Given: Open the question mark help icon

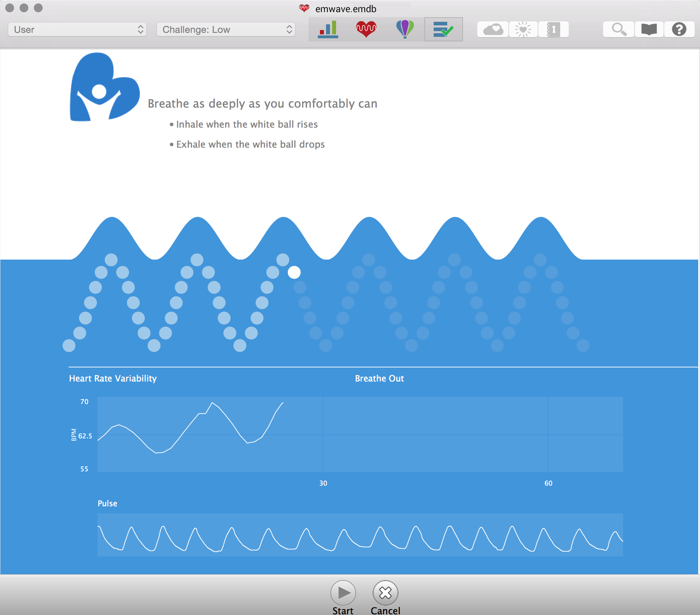Looking at the screenshot, I should tap(679, 29).
